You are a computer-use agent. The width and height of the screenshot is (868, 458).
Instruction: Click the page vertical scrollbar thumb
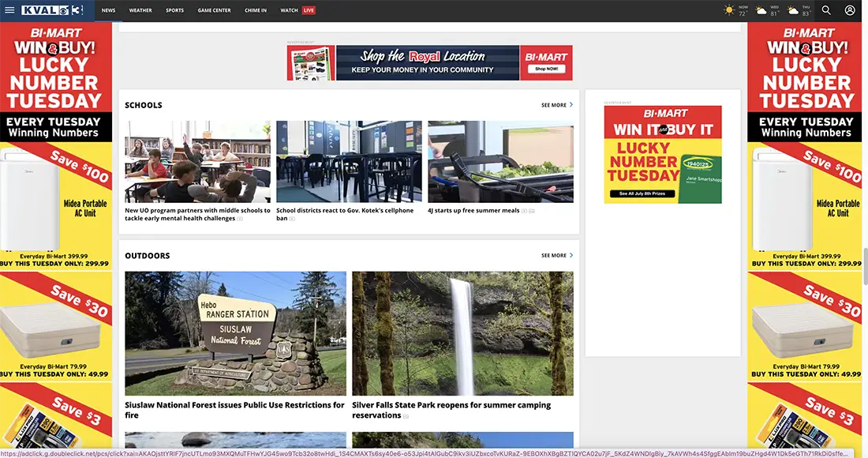coord(865,266)
